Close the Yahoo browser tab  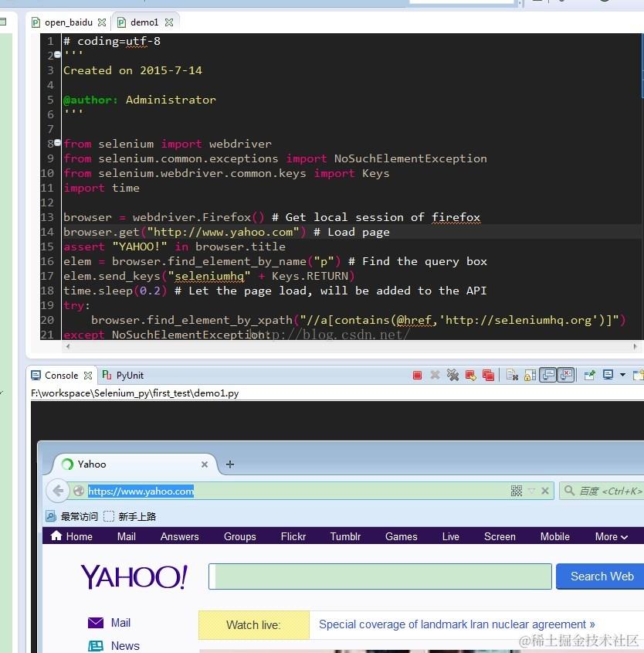click(x=205, y=464)
